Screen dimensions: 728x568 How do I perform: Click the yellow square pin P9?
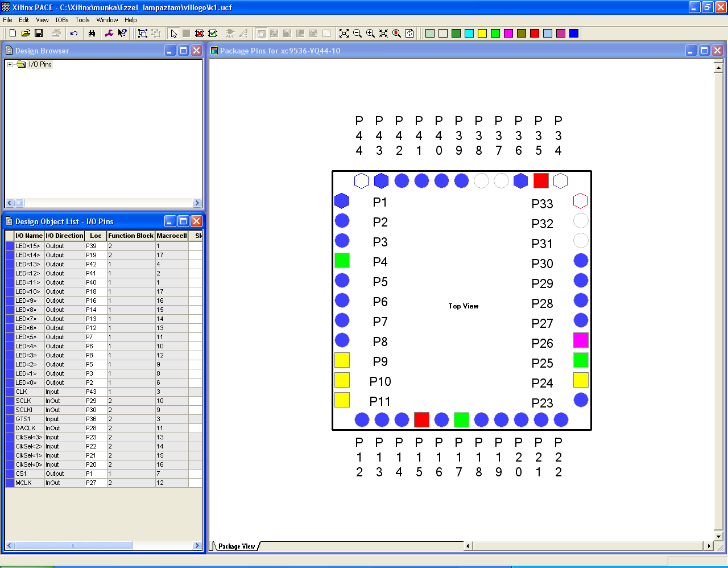click(342, 360)
